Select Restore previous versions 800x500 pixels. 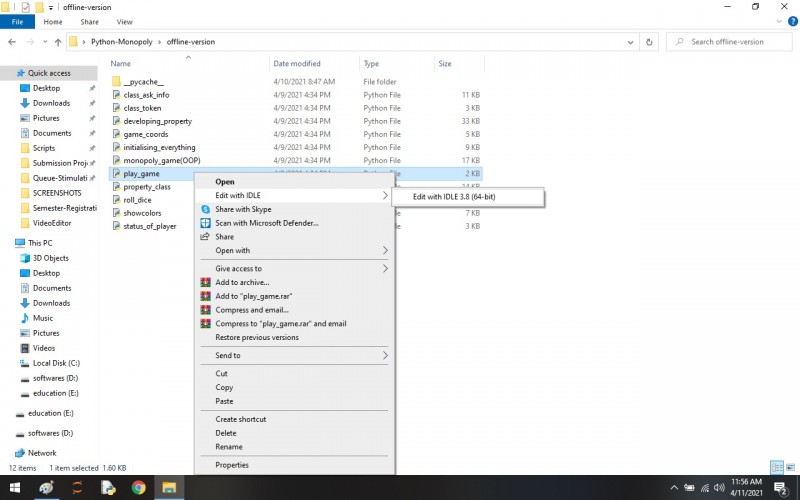[294, 337]
